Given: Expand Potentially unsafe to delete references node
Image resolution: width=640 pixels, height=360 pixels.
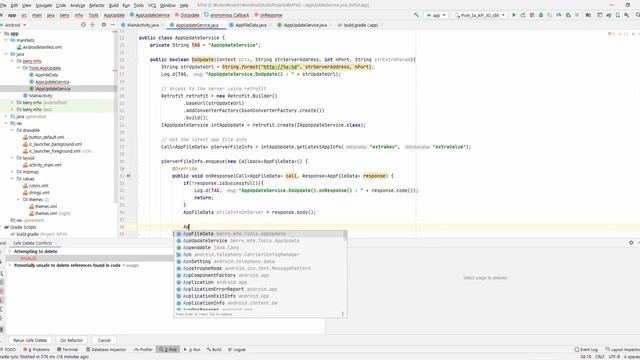Looking at the screenshot, I should point(10,265).
